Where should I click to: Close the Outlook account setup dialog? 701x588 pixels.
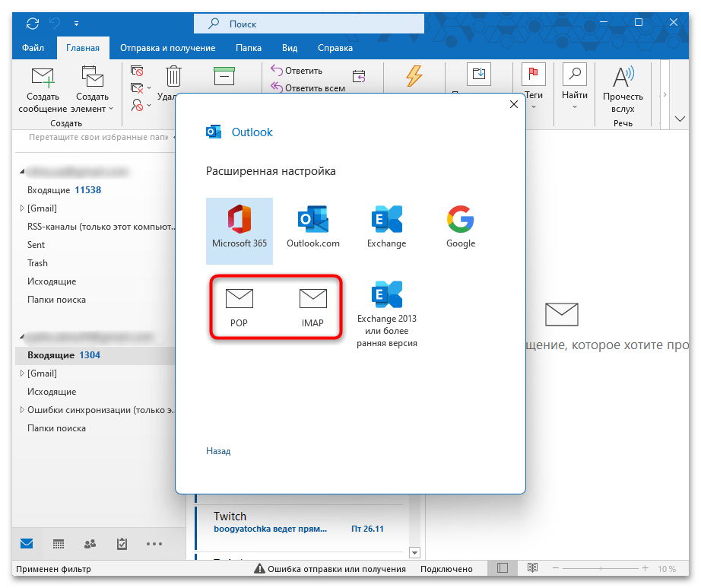click(x=515, y=105)
